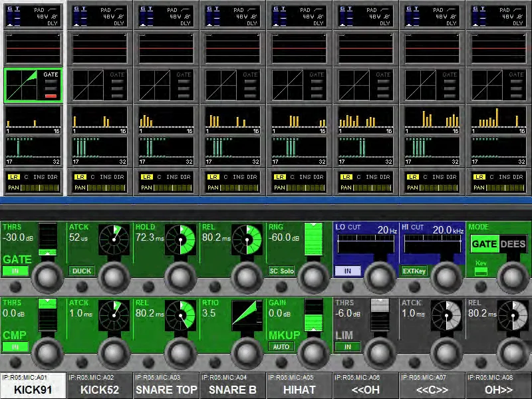Select the <<OH channel strip
This screenshot has height=399, width=532.
(365, 386)
